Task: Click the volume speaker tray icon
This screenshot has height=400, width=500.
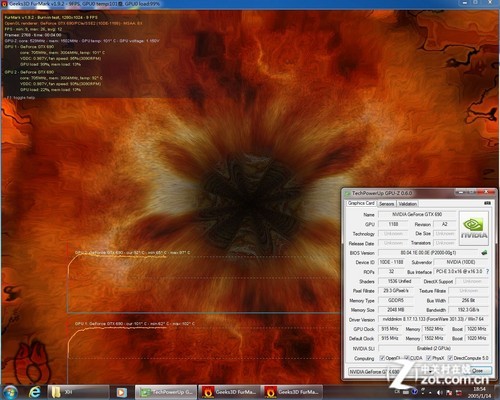Action: [440, 393]
